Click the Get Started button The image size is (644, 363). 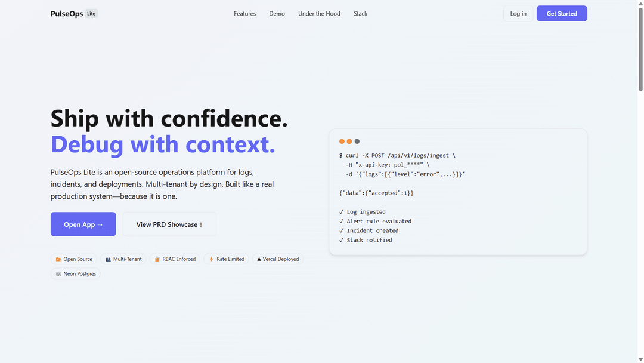[562, 14]
